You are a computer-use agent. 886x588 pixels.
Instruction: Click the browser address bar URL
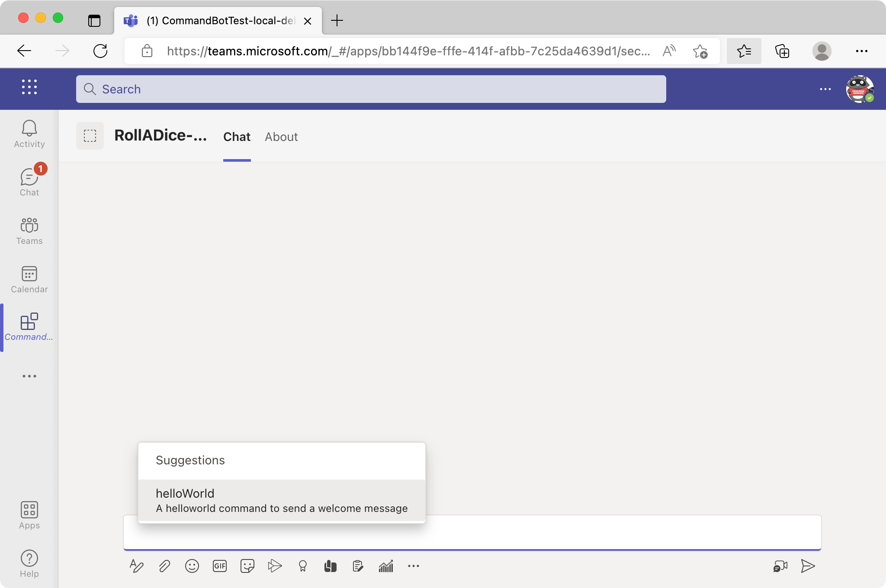[408, 51]
